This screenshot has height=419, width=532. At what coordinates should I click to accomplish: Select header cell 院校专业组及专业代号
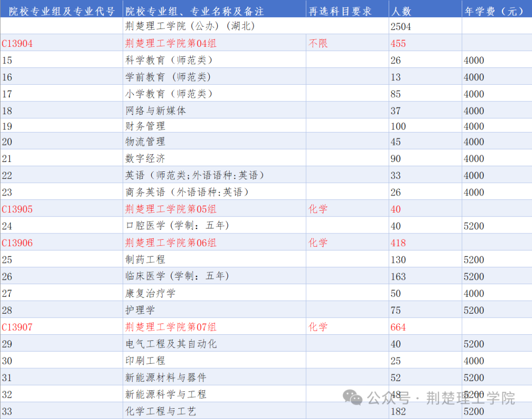(x=62, y=11)
